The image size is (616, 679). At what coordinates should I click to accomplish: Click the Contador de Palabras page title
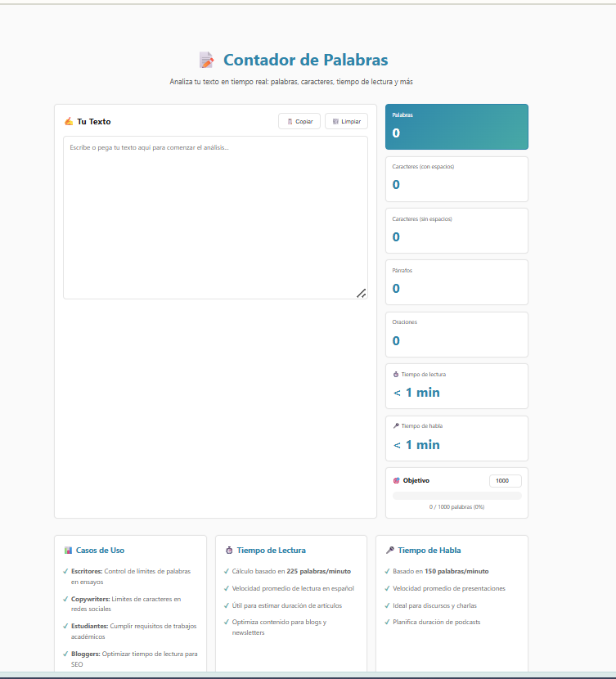point(305,61)
